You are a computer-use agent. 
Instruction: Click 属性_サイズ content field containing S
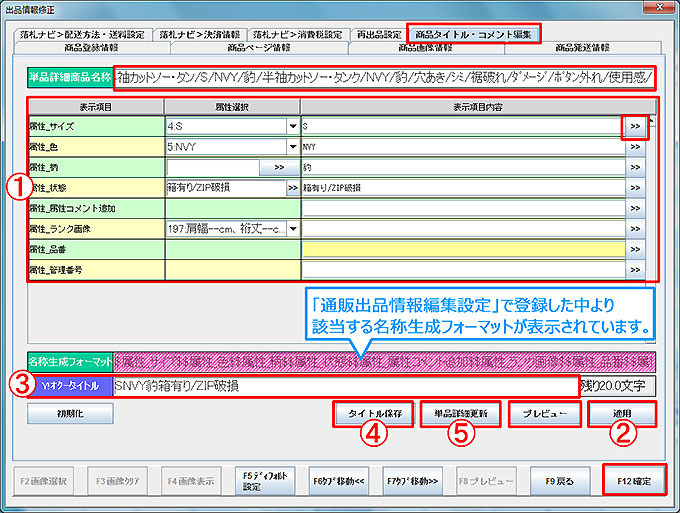pos(463,126)
